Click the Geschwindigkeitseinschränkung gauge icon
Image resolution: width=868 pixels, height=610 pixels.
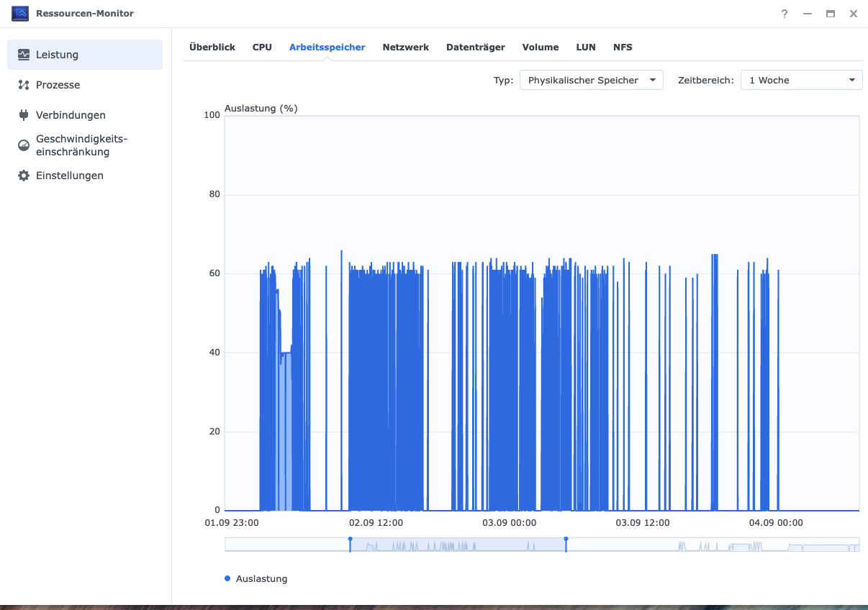click(x=24, y=145)
